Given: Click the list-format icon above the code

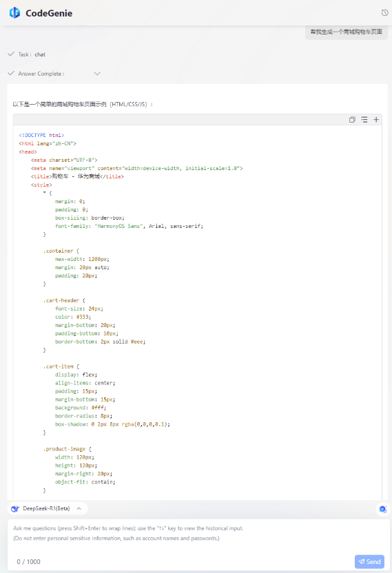Looking at the screenshot, I should (x=364, y=120).
